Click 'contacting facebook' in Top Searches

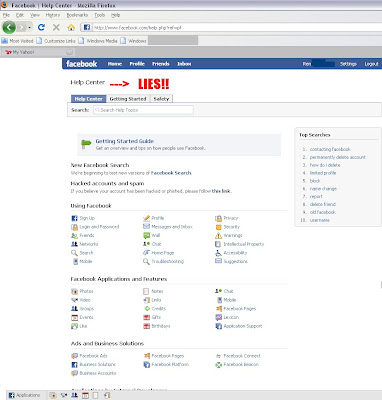coord(330,149)
